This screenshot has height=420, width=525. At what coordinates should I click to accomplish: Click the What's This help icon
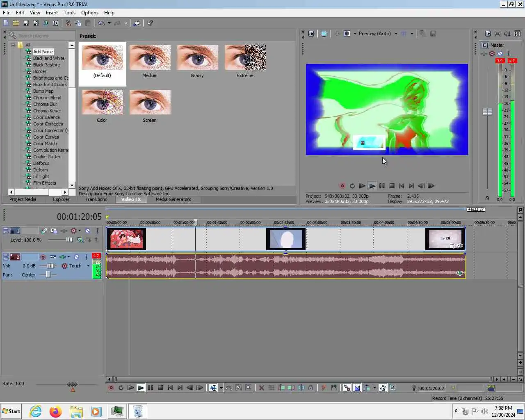click(150, 23)
